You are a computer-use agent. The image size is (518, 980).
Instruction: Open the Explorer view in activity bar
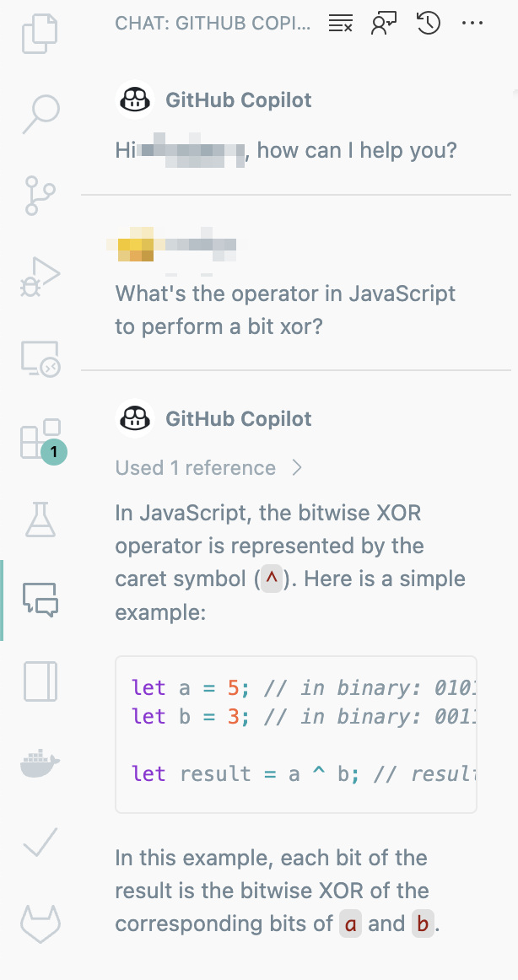(40, 35)
